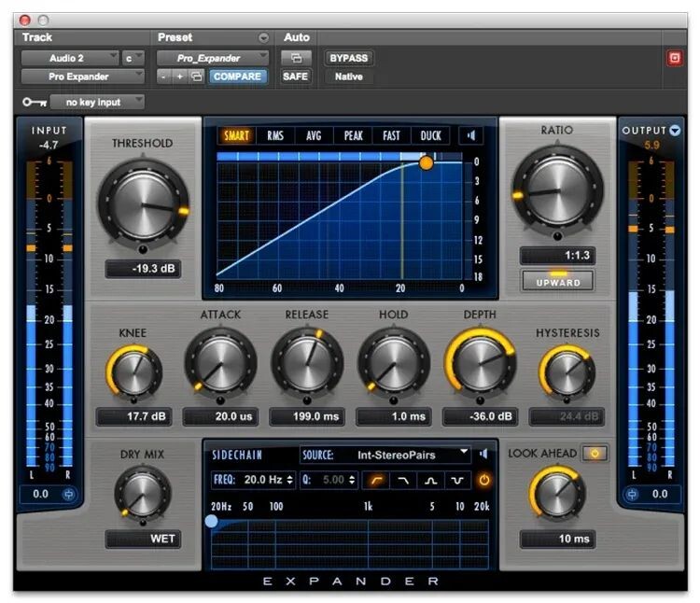Click the Ratio knob
Screen dimensions: 700x603
(557, 190)
